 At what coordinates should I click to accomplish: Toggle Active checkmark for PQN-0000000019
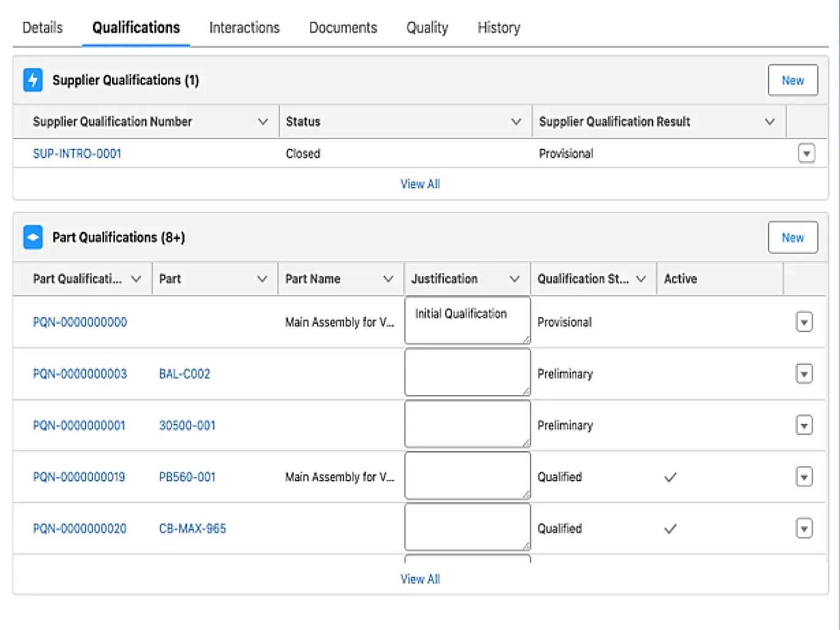(x=671, y=477)
